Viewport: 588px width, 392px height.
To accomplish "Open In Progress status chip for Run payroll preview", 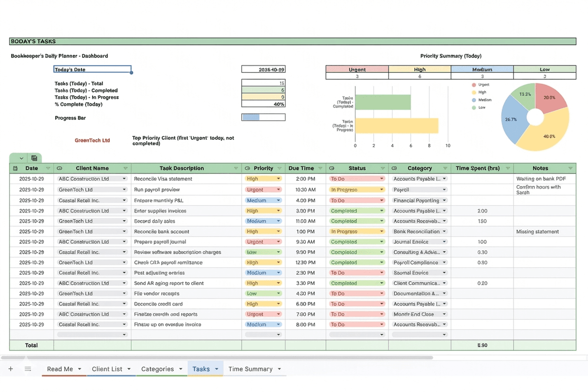I will 357,190.
